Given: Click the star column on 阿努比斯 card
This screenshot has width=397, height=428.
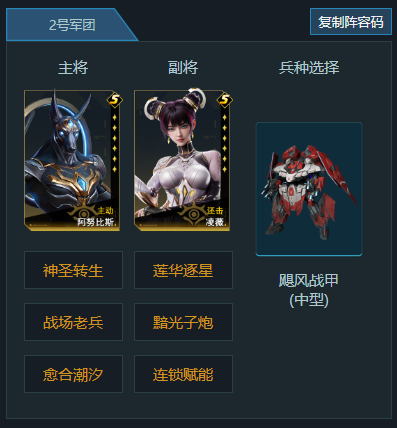Looking at the screenshot, I should pos(114,143).
